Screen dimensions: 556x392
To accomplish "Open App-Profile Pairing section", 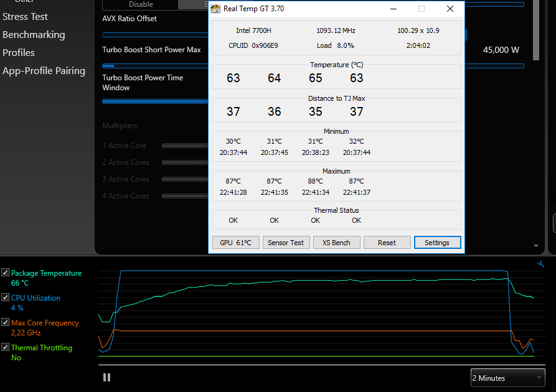I will coord(44,71).
